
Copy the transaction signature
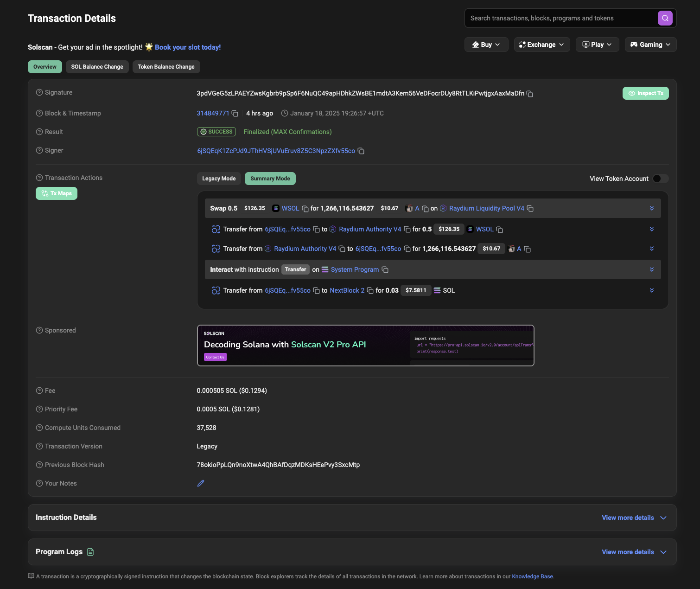point(530,94)
